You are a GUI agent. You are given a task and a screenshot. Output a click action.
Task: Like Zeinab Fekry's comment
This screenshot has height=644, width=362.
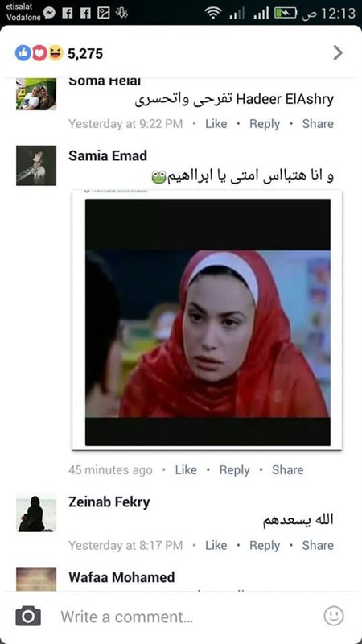coord(216,546)
